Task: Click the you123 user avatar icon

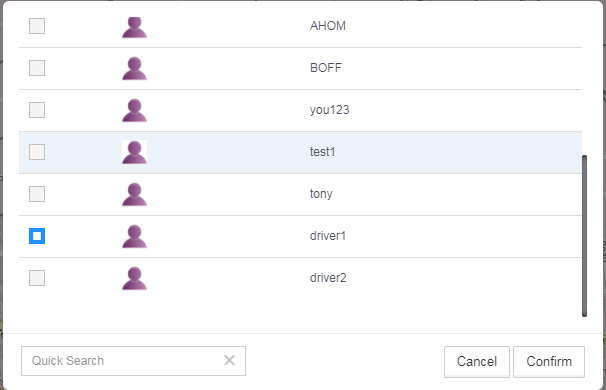Action: (134, 111)
